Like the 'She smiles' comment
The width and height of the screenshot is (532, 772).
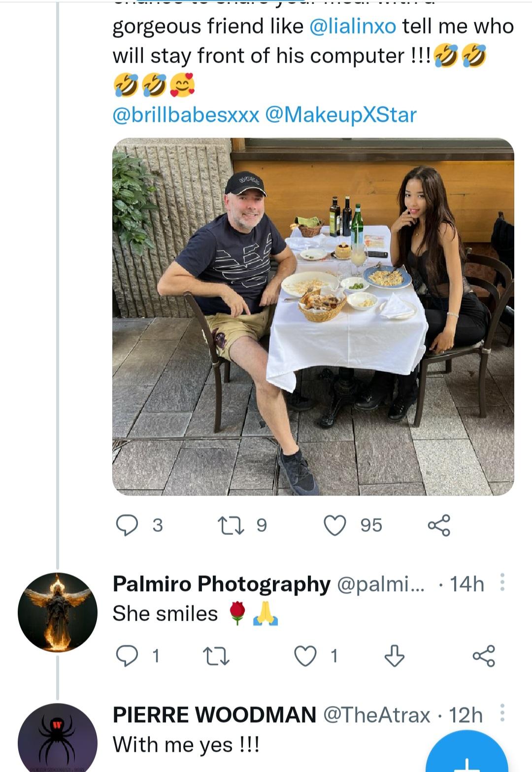point(305,656)
